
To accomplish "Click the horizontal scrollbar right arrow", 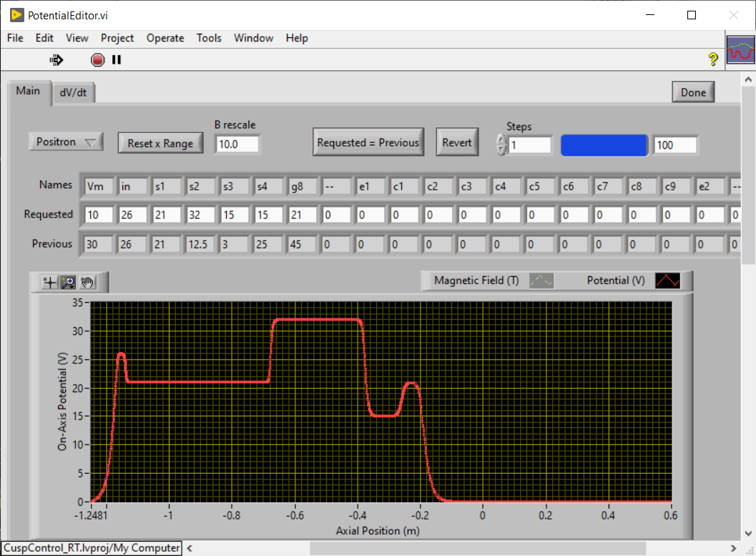I will (733, 548).
